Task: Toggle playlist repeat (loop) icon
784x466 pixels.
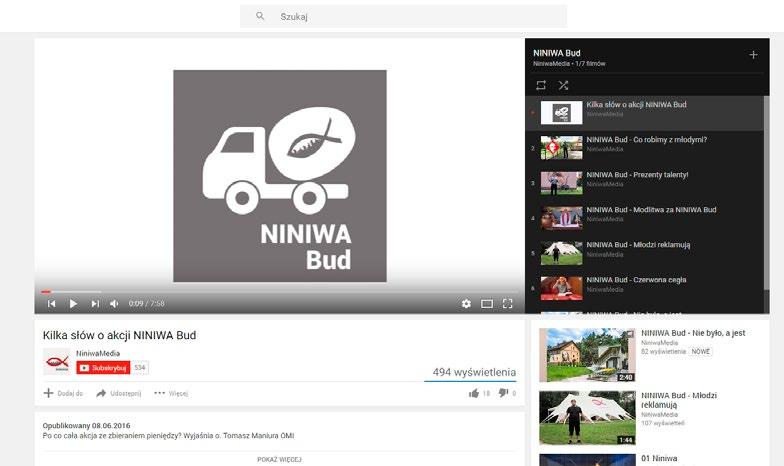Action: [540, 86]
